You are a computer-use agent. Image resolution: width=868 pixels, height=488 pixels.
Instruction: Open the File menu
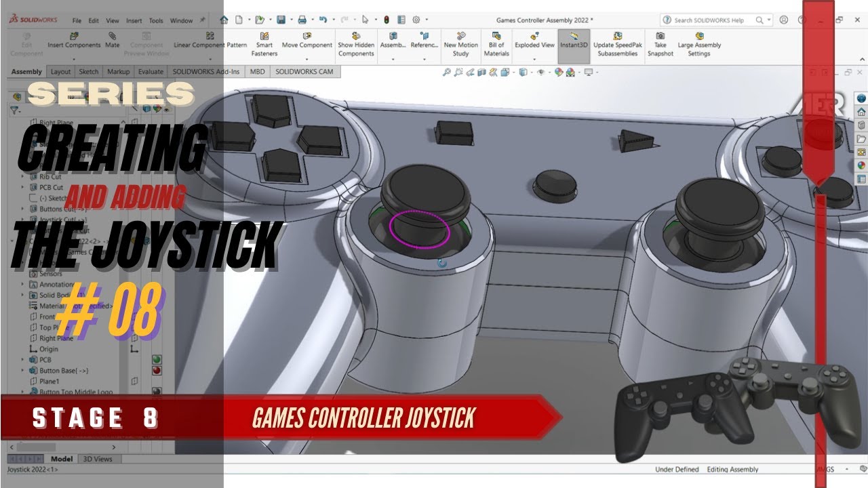pos(77,21)
